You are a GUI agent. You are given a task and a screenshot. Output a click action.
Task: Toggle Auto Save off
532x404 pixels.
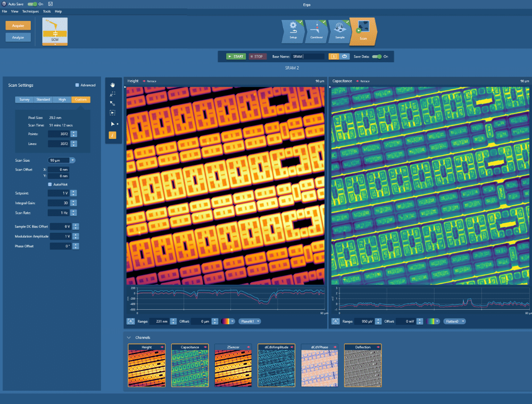point(32,3)
